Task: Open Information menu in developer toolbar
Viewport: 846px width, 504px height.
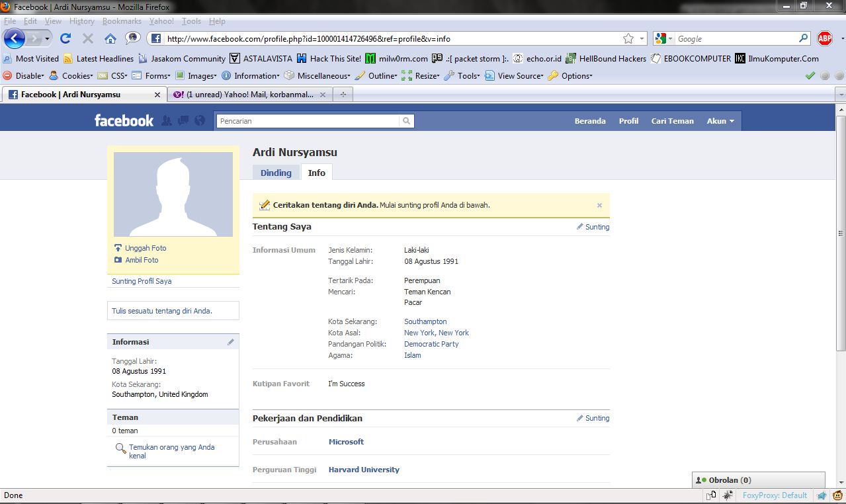Action: click(x=251, y=75)
